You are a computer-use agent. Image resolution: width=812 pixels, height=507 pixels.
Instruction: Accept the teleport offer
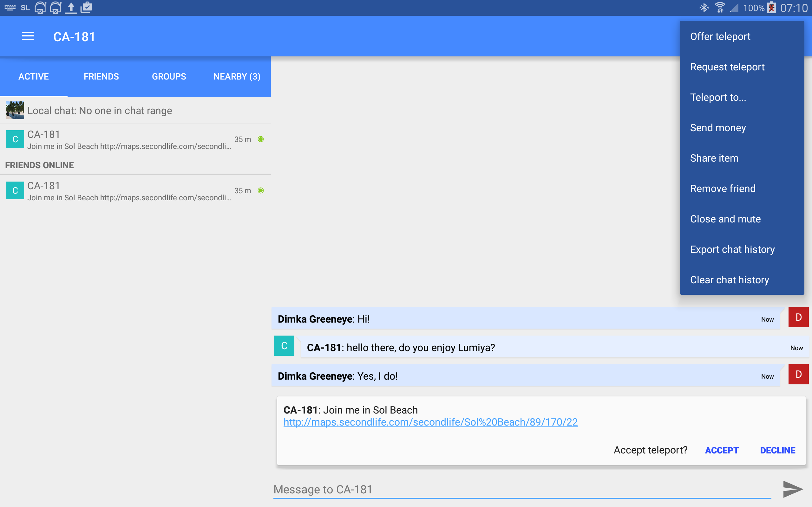coord(722,450)
